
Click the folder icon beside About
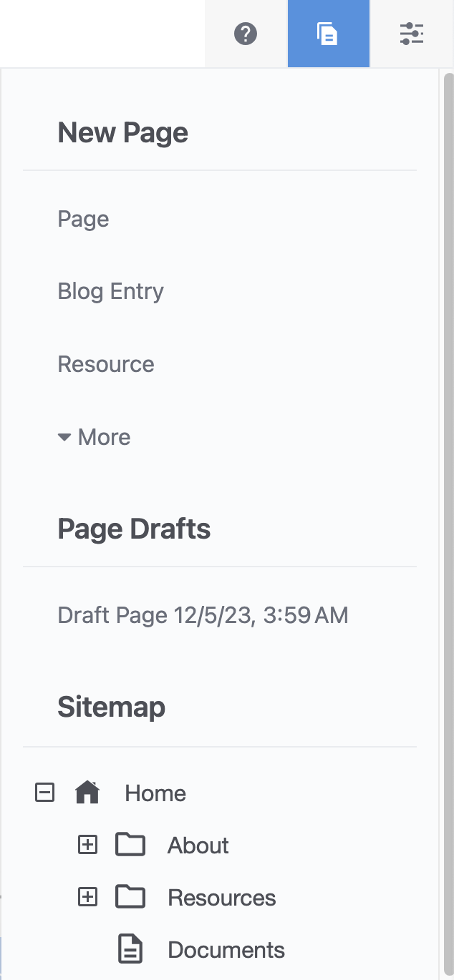pyautogui.click(x=130, y=845)
